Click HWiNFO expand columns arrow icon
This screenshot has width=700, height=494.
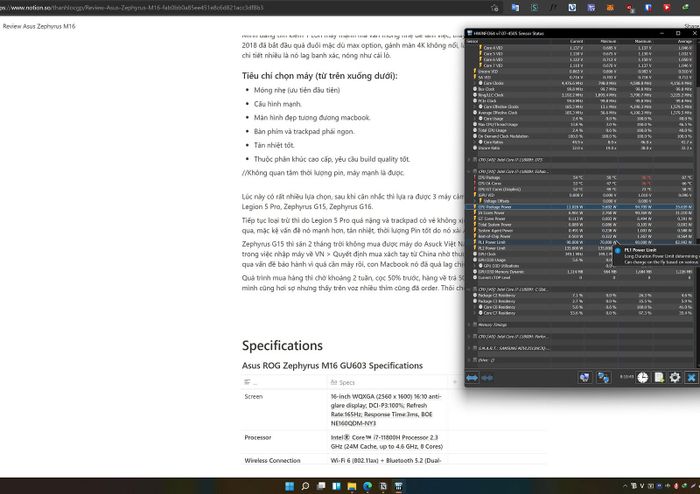472,378
